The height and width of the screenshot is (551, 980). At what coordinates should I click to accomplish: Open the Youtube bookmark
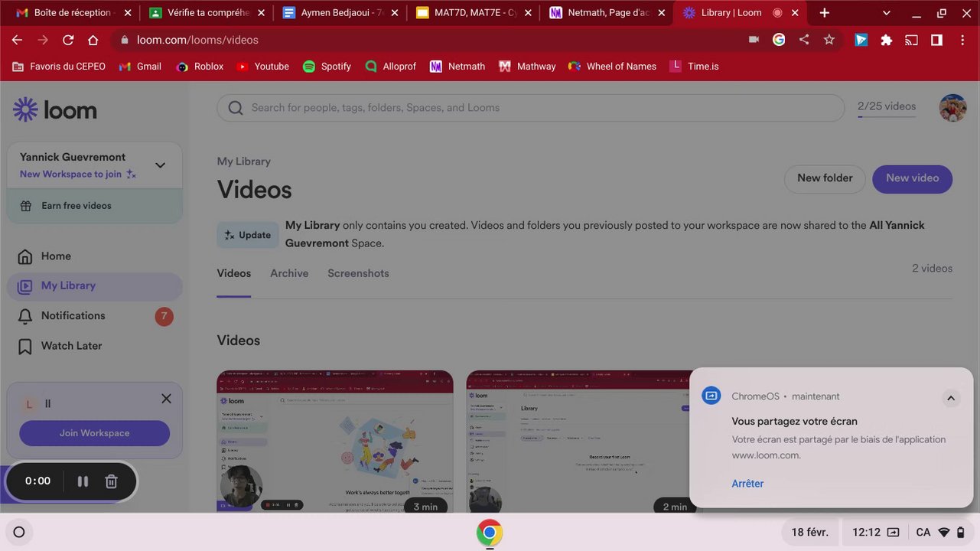(x=262, y=67)
